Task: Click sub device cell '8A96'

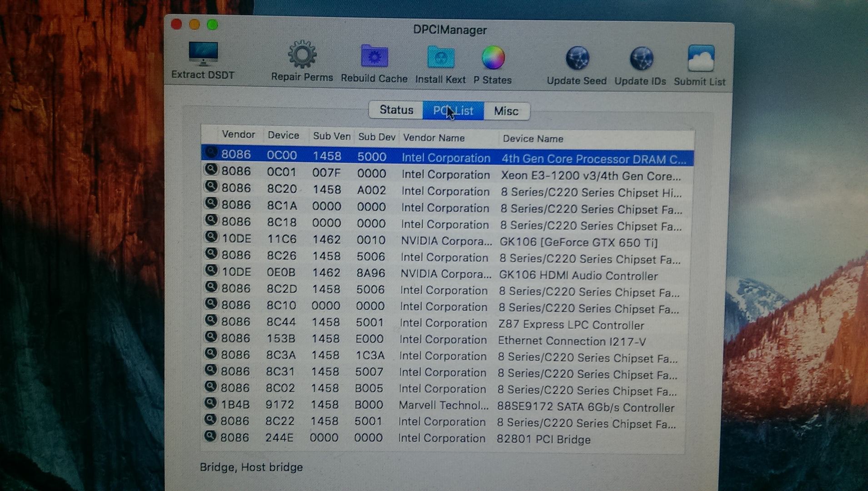Action: (371, 273)
